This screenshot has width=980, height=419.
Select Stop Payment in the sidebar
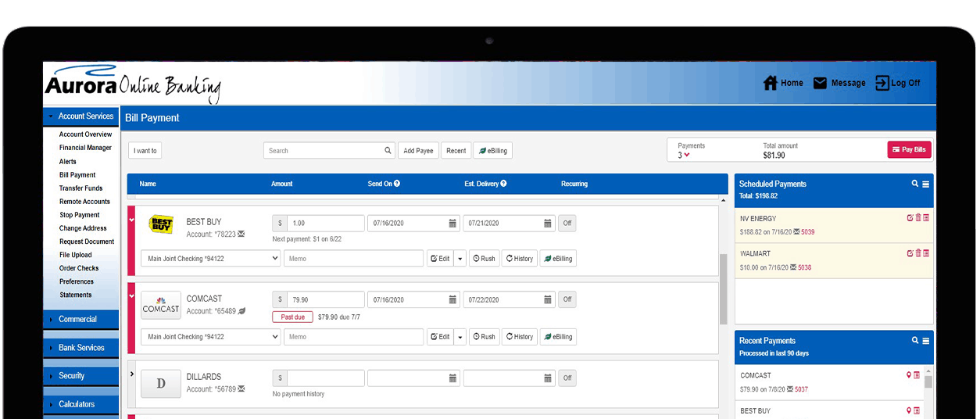click(80, 215)
